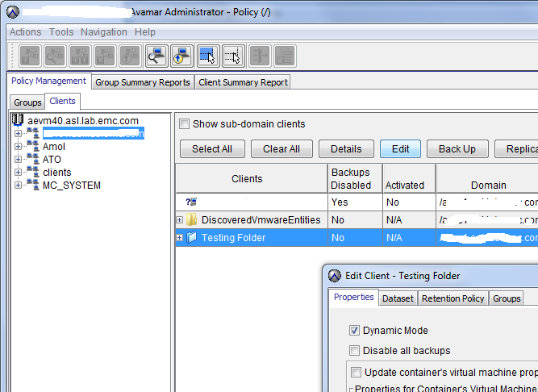The width and height of the screenshot is (538, 392).
Task: Switch to Client Summary Report tab
Action: coord(243,82)
